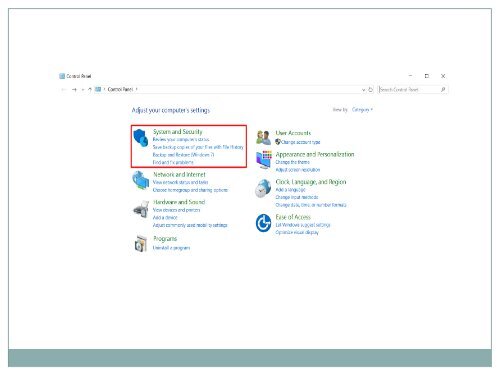Maximize the Control Panel window
The image size is (500, 375).
[x=427, y=76]
